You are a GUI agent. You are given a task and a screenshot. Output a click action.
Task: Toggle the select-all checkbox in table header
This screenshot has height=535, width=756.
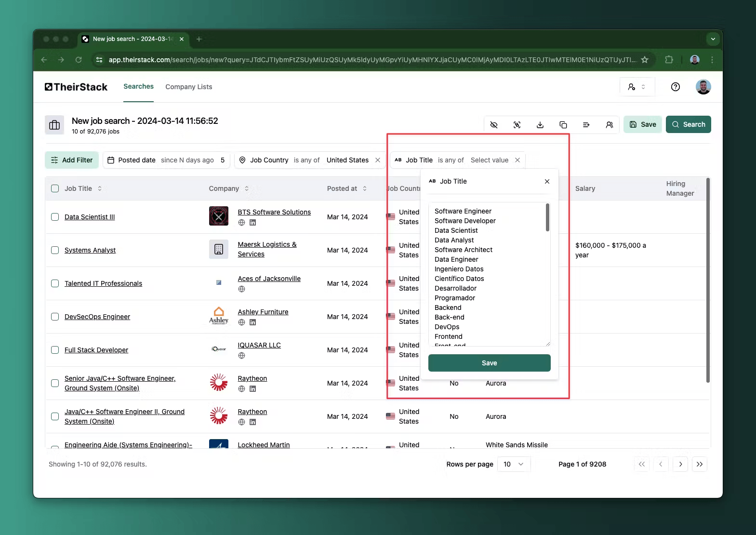tap(55, 188)
